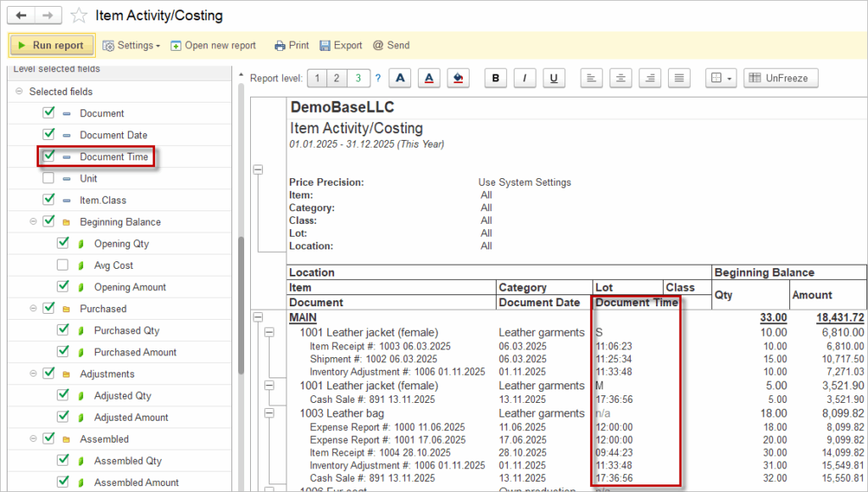Toggle bold text formatting
Screen dimensions: 868x492
496,78
